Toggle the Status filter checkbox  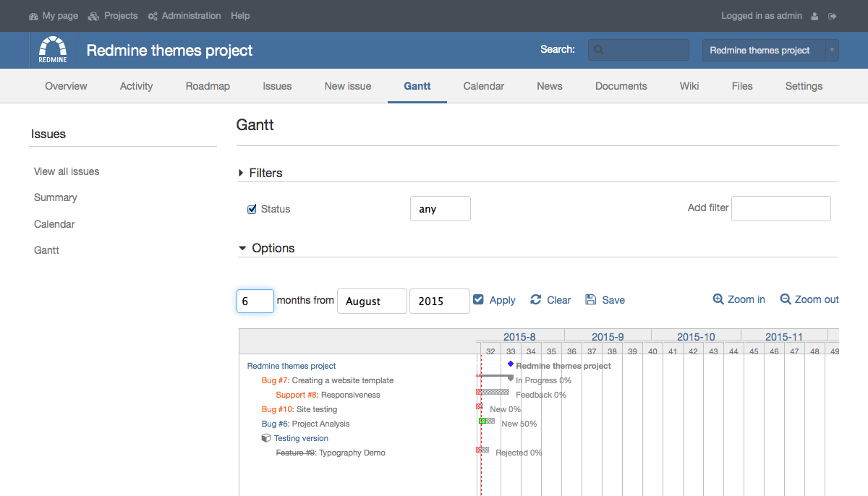tap(252, 209)
